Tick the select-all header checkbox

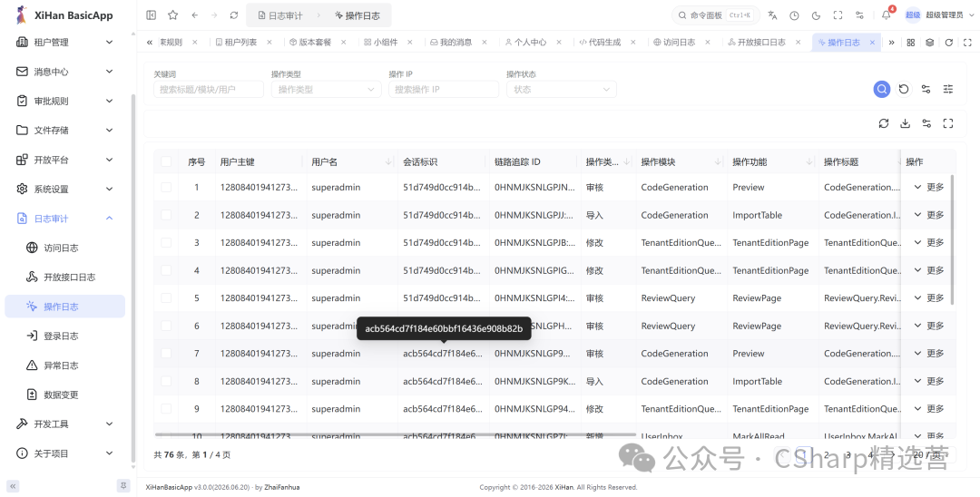166,161
